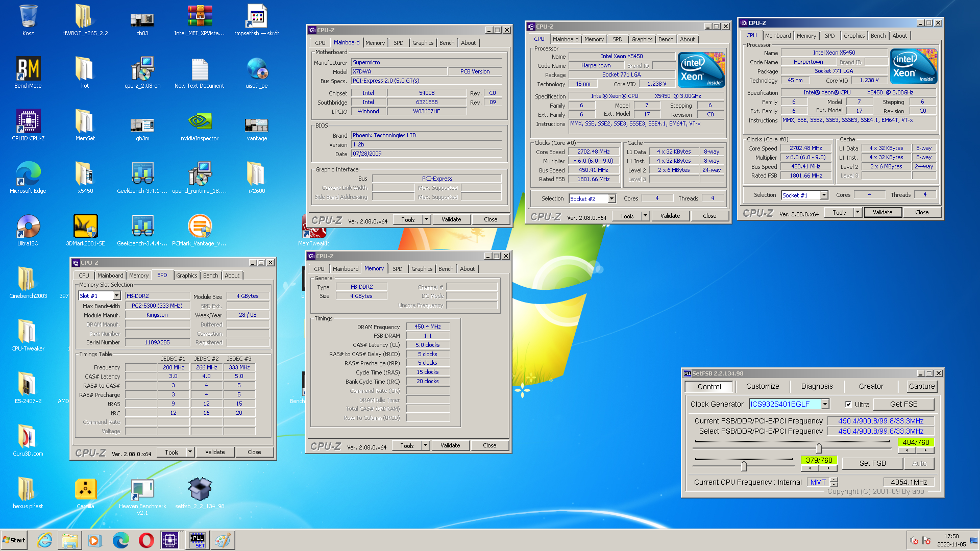Open the uiso9_pe installer icon
980x551 pixels.
coord(257,72)
